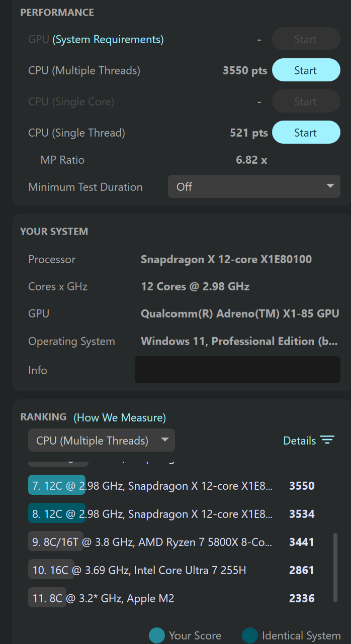Click the Operating System label
This screenshot has width=351, height=644.
coord(71,341)
